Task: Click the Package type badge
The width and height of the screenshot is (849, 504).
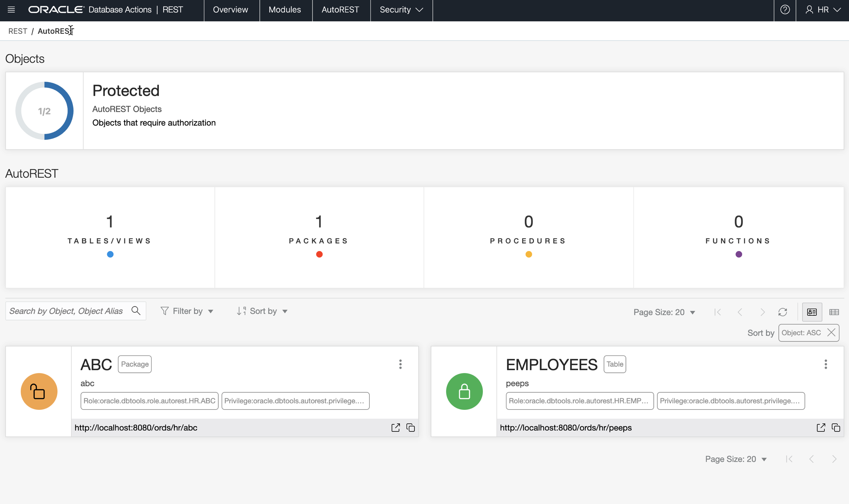Action: coord(135,364)
